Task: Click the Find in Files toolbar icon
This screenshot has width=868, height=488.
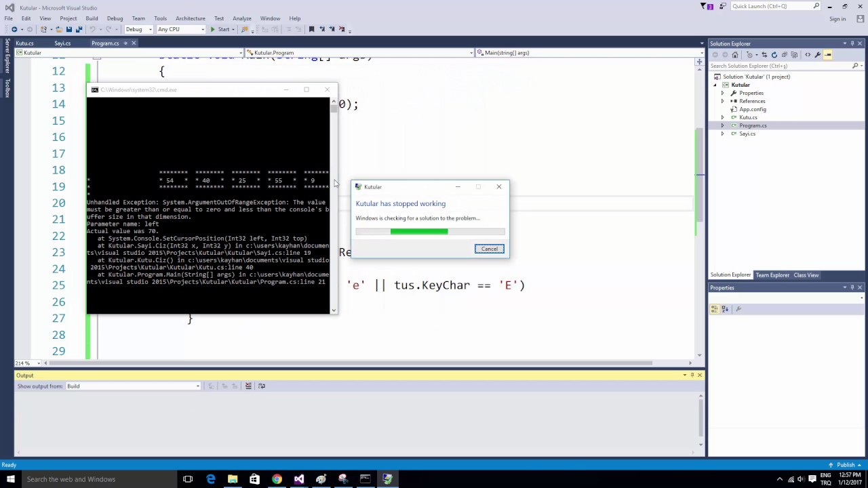Action: pyautogui.click(x=244, y=29)
